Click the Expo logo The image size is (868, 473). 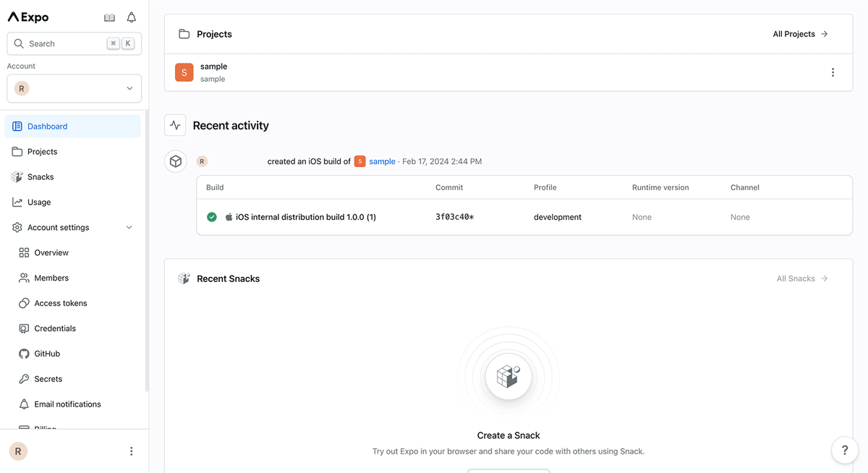[x=28, y=17]
